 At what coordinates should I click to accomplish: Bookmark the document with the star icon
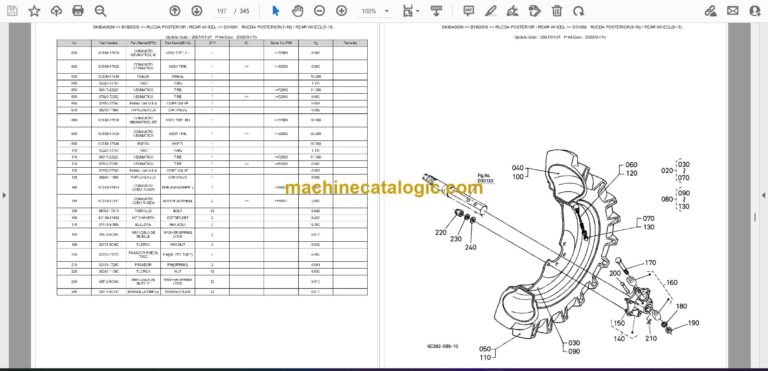(x=34, y=11)
